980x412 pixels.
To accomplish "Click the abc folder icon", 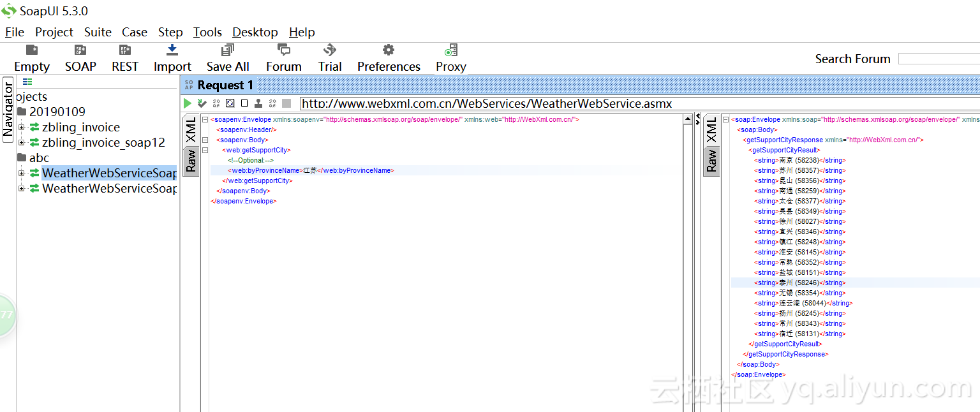I will [22, 158].
